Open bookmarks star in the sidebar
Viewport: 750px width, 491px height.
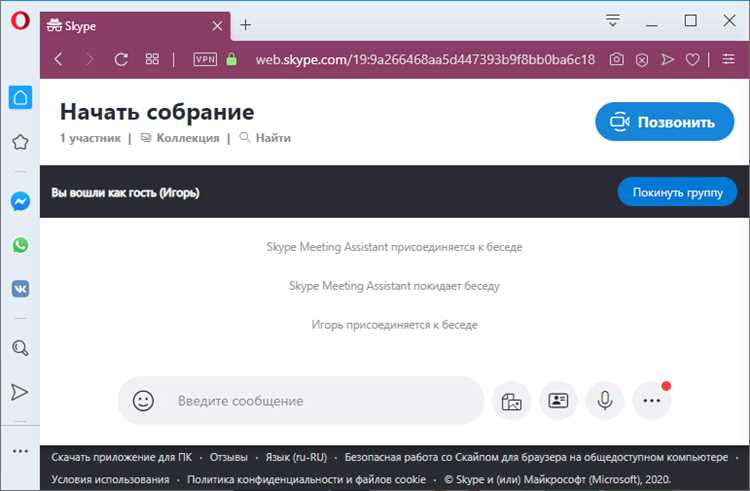20,142
